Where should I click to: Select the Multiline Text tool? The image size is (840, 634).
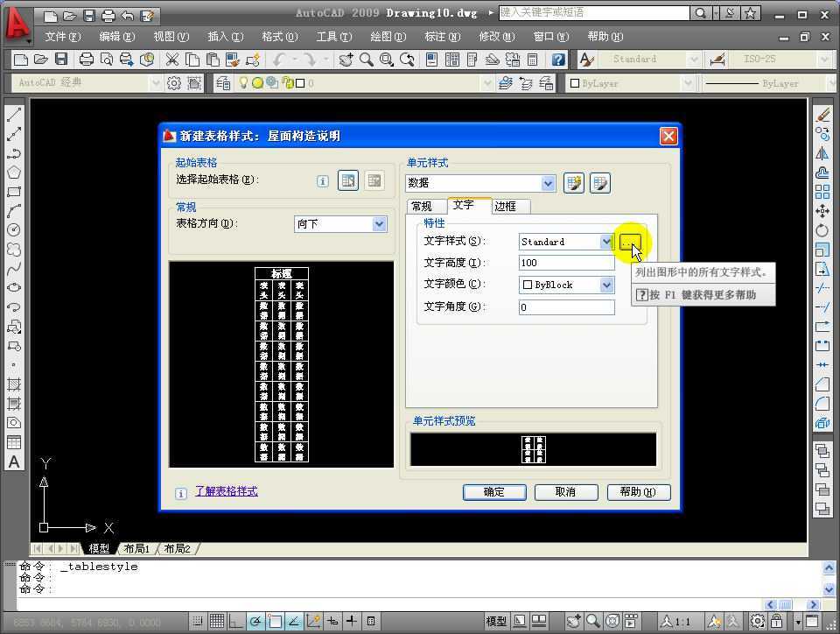[x=14, y=462]
